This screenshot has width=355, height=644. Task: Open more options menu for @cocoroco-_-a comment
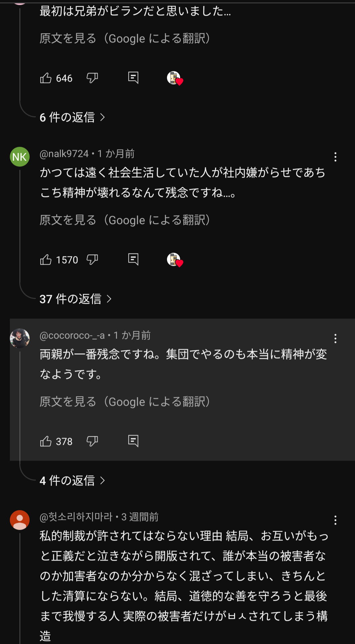coord(335,339)
